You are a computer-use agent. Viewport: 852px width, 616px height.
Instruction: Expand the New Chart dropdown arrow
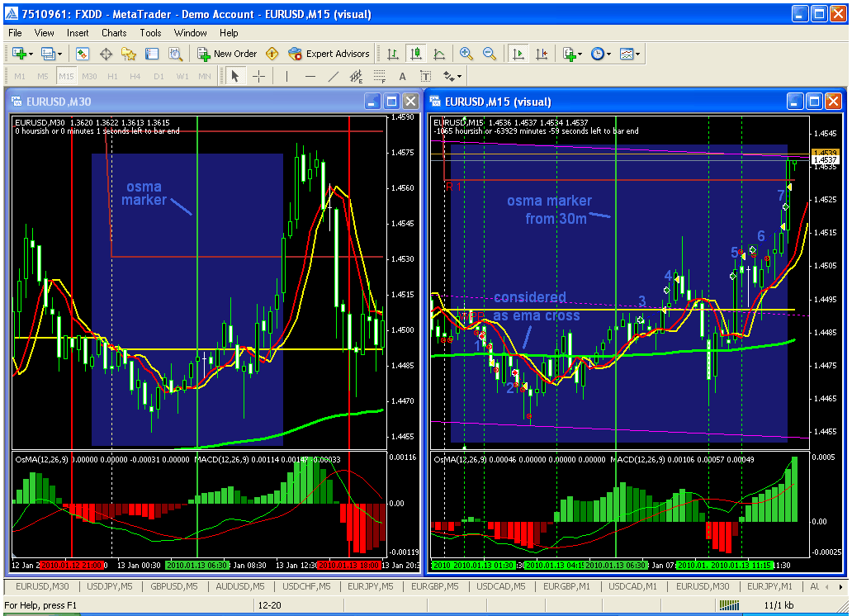tap(31, 54)
